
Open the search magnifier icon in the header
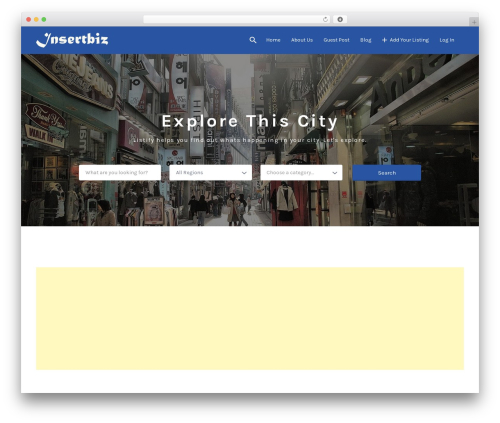coord(253,40)
